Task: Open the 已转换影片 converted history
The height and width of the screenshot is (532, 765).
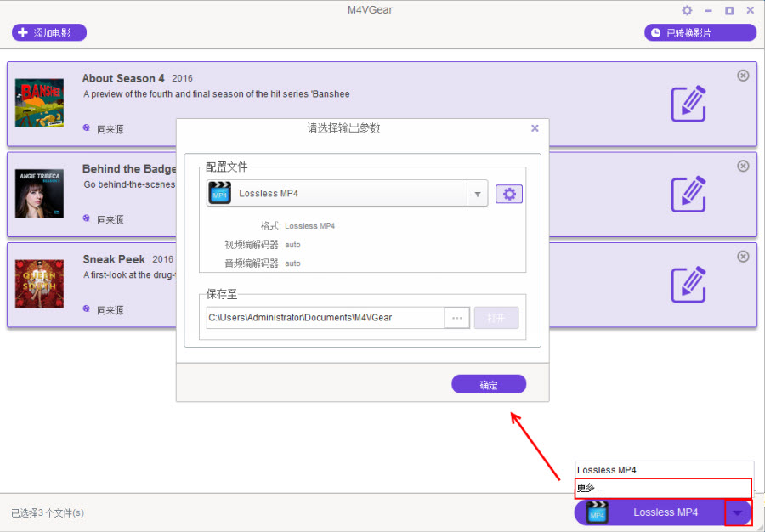Action: click(x=700, y=32)
